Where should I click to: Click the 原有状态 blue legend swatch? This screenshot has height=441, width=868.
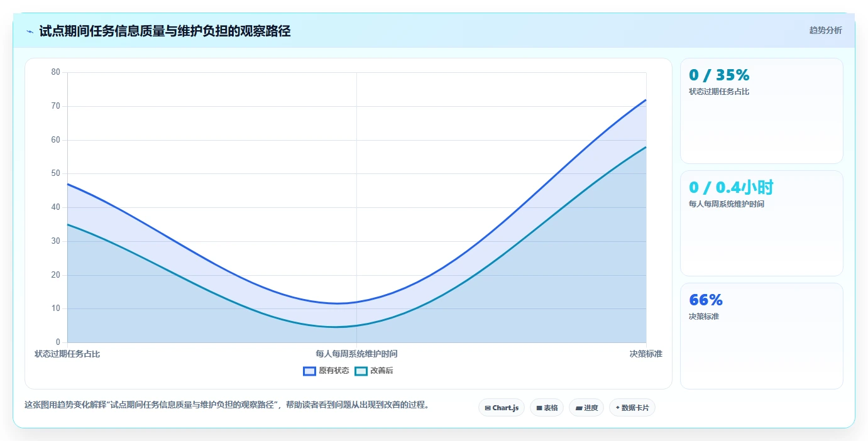coord(309,371)
